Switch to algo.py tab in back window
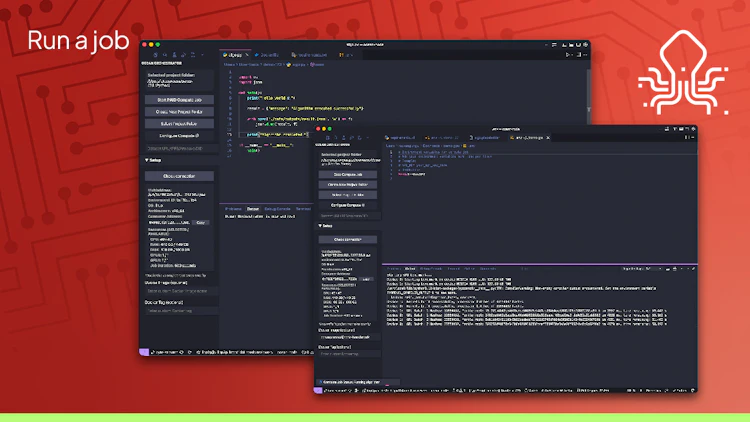750x422 pixels. pos(234,55)
